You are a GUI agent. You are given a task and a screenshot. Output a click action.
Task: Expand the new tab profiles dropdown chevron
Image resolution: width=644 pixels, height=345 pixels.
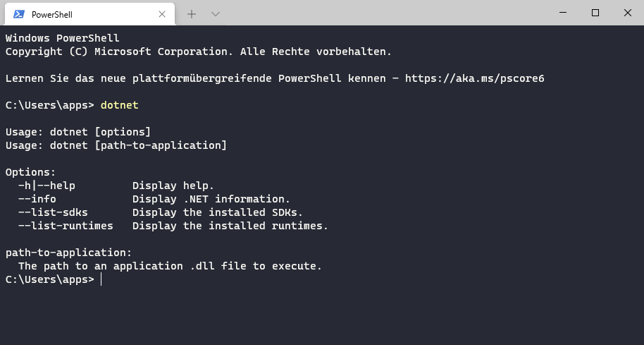point(216,14)
